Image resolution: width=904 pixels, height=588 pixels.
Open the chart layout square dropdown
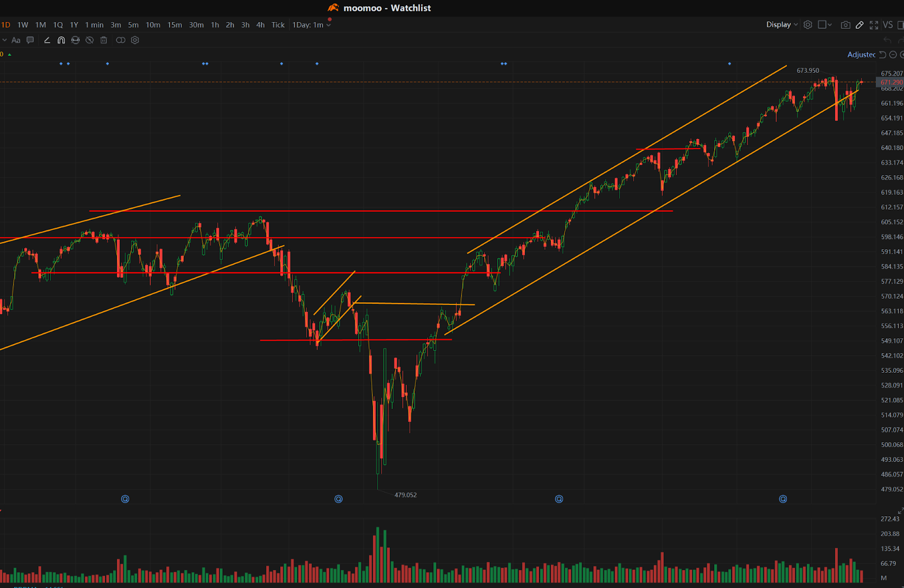(825, 25)
